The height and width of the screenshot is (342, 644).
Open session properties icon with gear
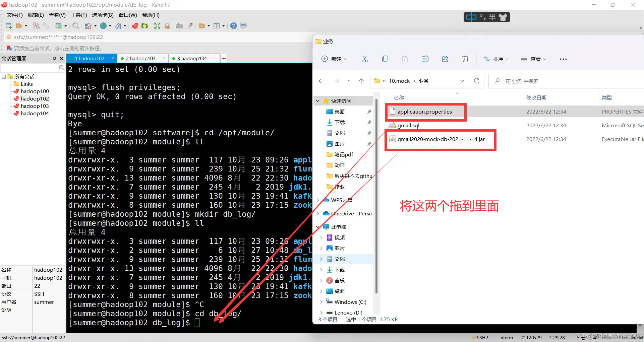(59, 26)
